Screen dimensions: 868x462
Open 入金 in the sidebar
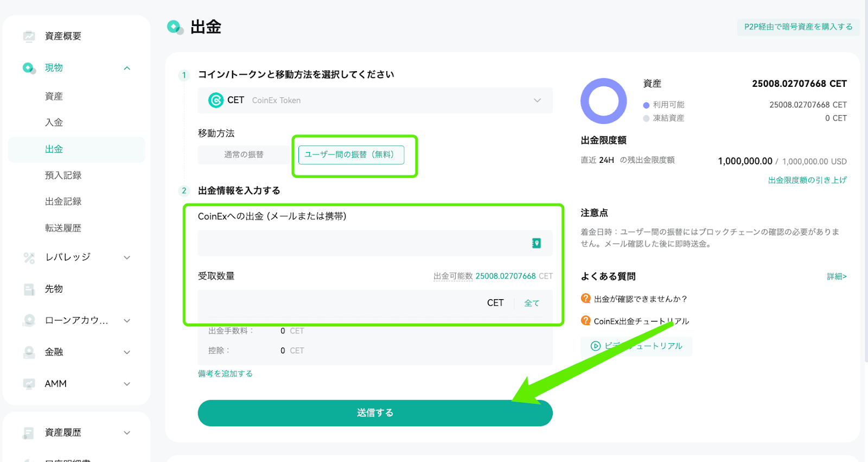pyautogui.click(x=54, y=123)
